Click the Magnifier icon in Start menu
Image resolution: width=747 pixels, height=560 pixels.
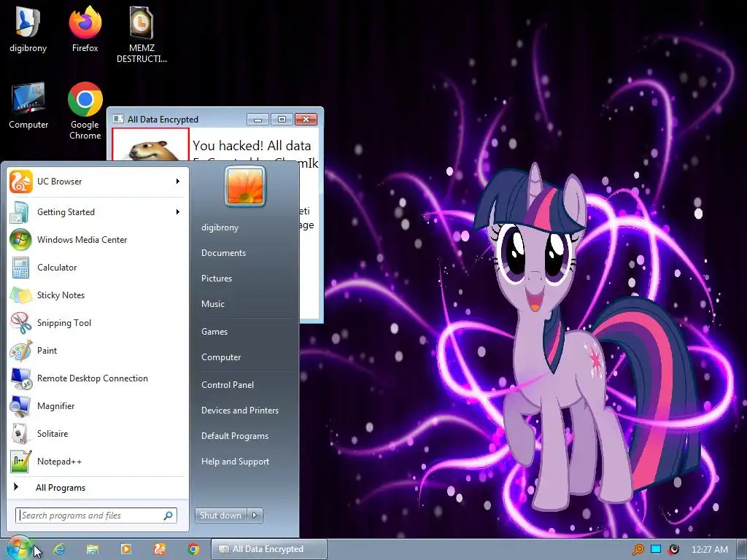coord(20,406)
